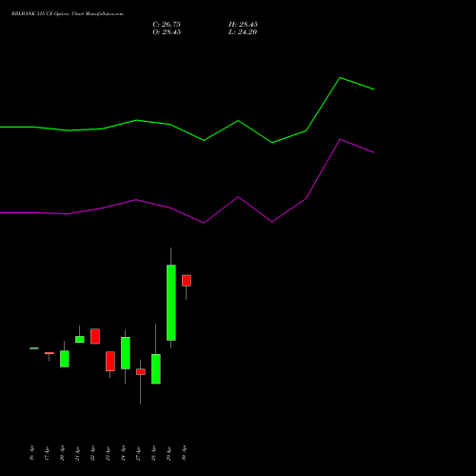Image resolution: width=476 pixels, height=476 pixels.
Task: Click the 22 Apr red candlestick
Action: 95,336
